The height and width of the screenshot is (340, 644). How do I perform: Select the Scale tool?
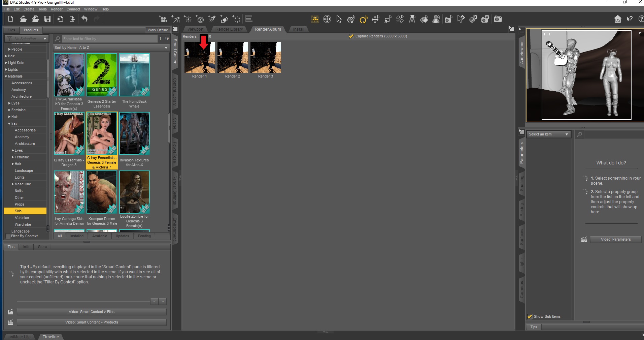pyautogui.click(x=387, y=19)
